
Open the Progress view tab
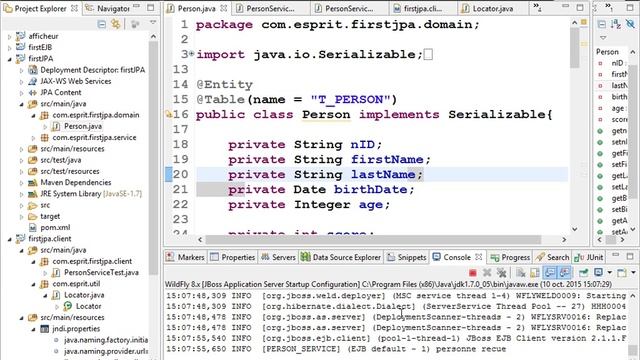tap(510, 257)
